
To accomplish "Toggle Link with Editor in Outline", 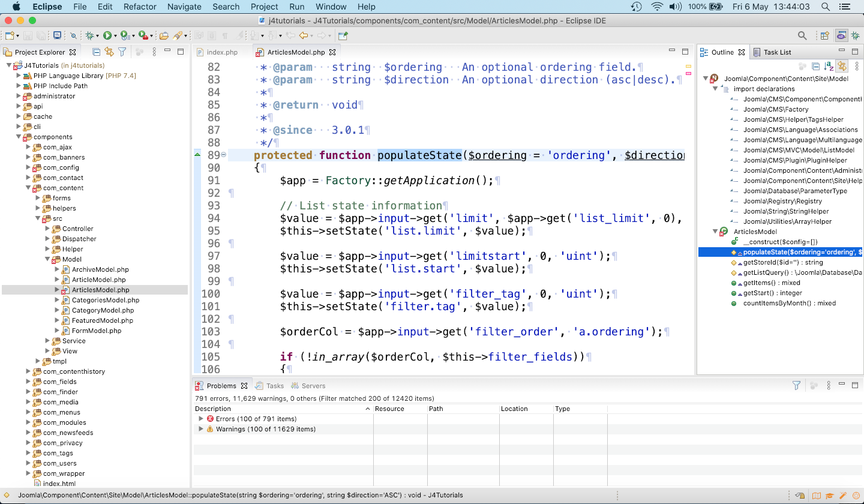I will pos(842,66).
